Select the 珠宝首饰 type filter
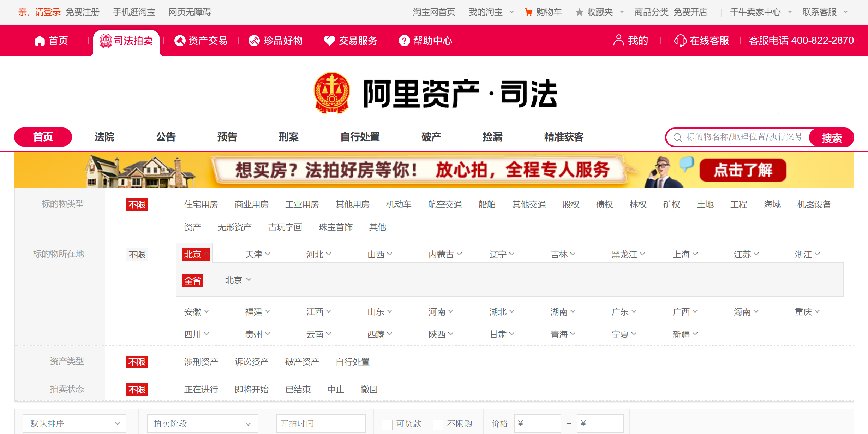The width and height of the screenshot is (868, 434). coord(336,227)
